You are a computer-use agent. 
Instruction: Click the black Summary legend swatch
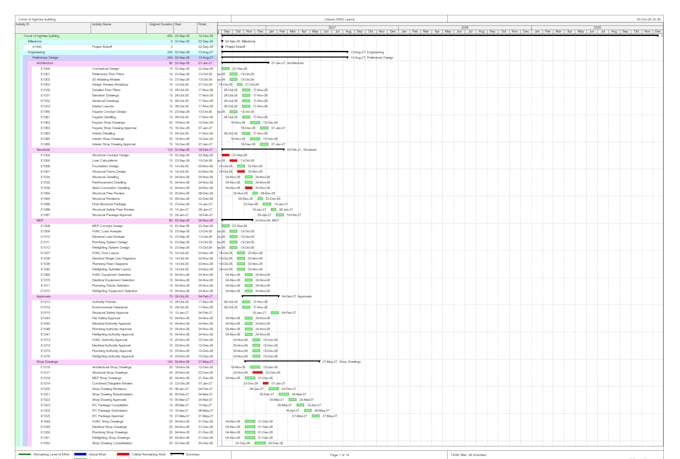click(x=177, y=454)
